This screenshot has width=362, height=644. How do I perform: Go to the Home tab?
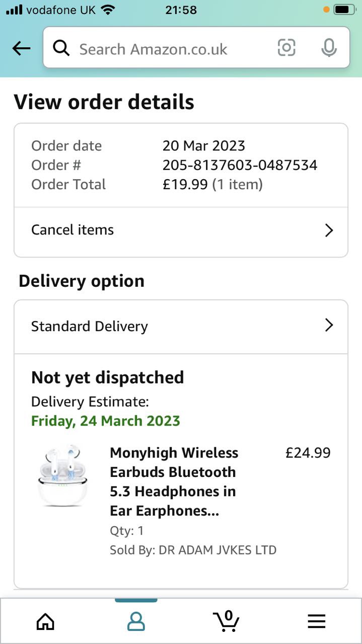click(x=45, y=621)
